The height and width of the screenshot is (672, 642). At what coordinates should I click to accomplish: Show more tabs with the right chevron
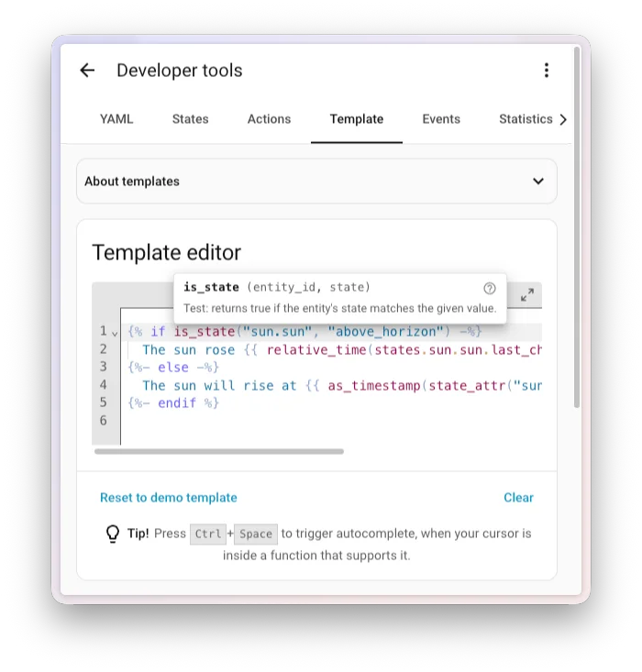tap(563, 119)
